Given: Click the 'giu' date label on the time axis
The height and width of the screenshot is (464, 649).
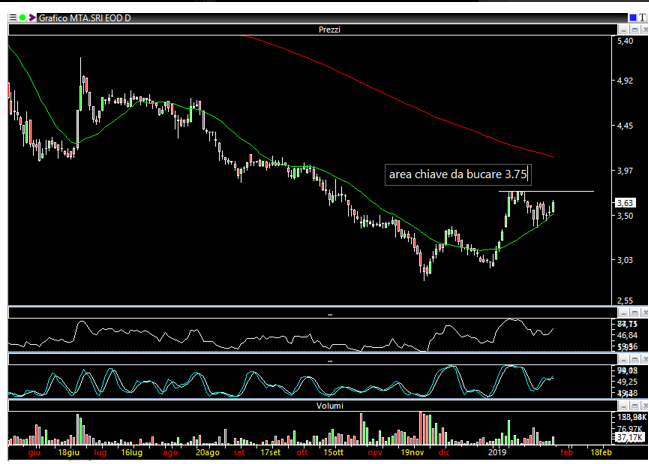Looking at the screenshot, I should (x=35, y=452).
